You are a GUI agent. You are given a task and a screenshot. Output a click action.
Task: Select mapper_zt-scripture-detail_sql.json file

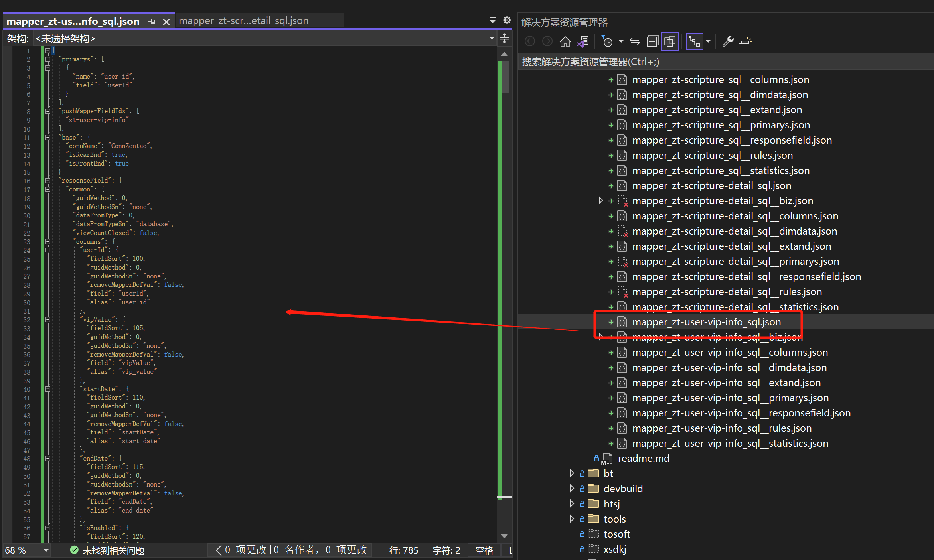[711, 186]
